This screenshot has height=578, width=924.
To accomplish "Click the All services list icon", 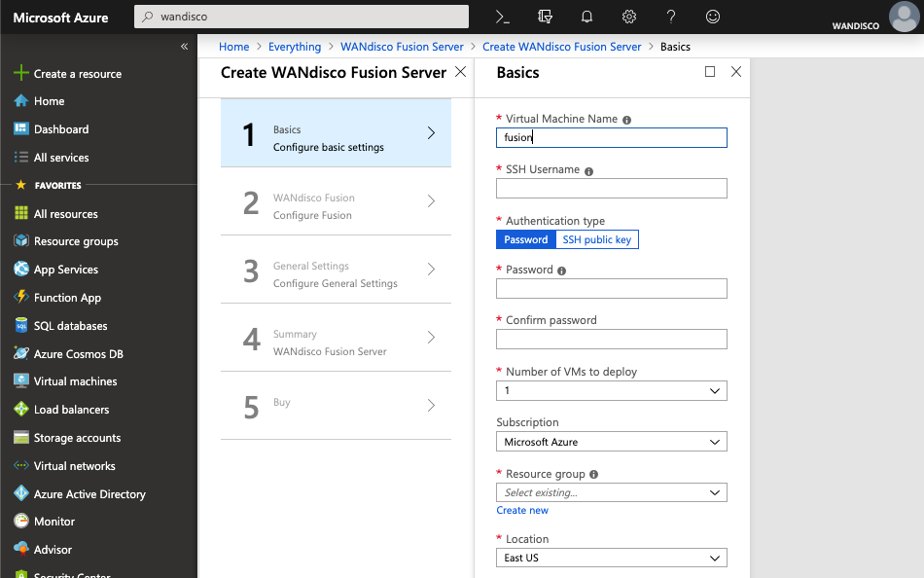I will [20, 157].
